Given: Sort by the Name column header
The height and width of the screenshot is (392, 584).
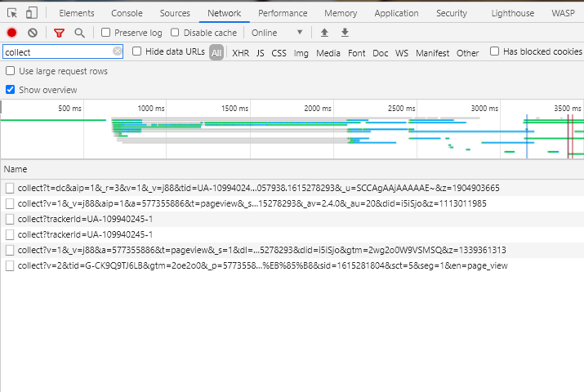Looking at the screenshot, I should click(x=16, y=169).
